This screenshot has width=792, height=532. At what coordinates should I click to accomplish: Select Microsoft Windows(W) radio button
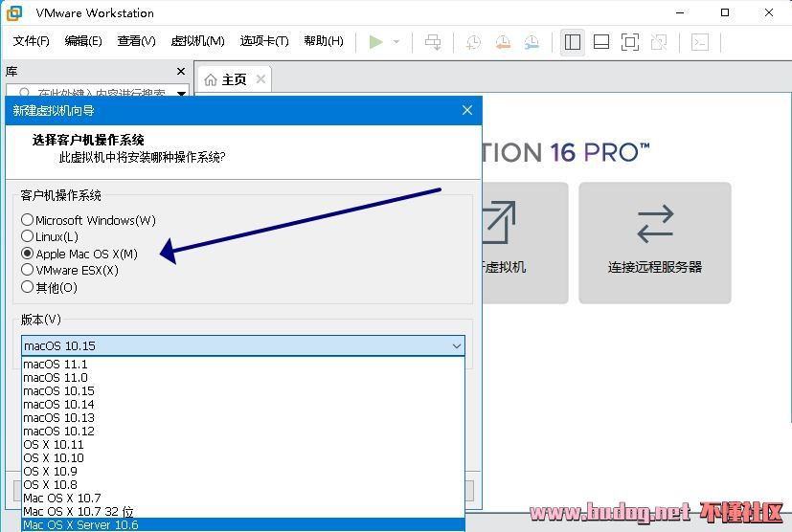pos(27,219)
